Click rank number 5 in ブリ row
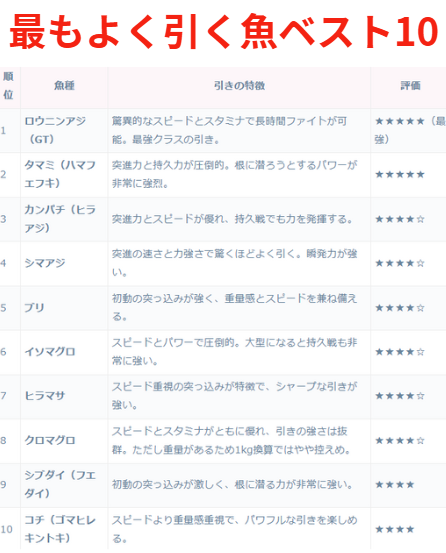This screenshot has height=553, width=446. pos(3,308)
